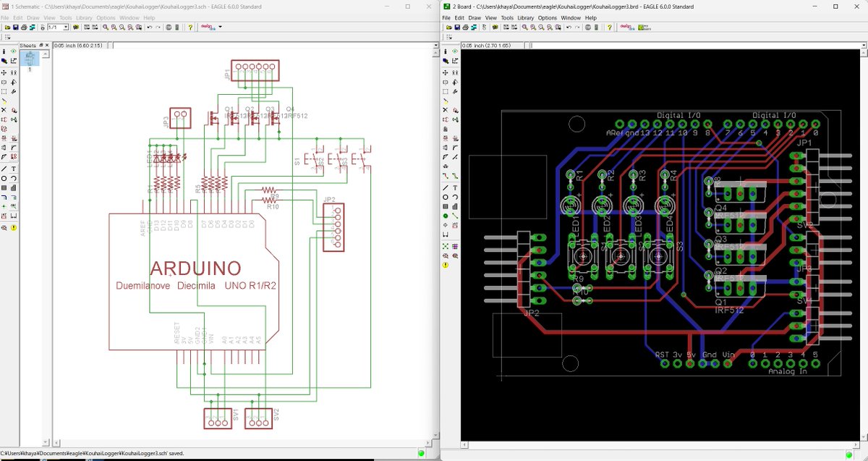The image size is (868, 461).
Task: Zoom fit icon in Board window toolbar
Action: pos(525,28)
